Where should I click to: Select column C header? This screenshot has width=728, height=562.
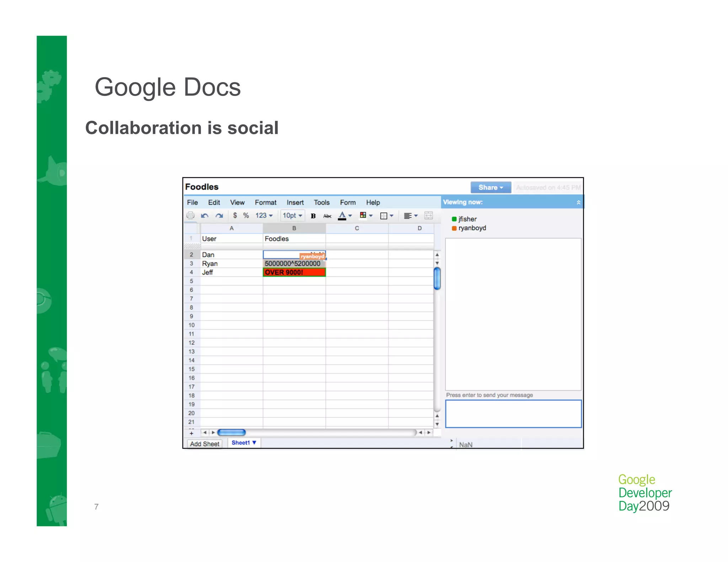click(x=357, y=228)
